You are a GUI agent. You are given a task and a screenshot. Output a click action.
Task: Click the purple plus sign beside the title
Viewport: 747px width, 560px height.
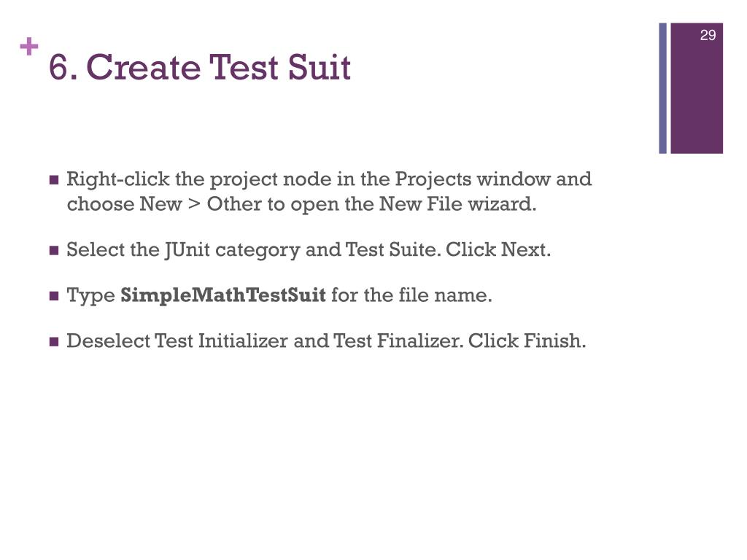(29, 47)
